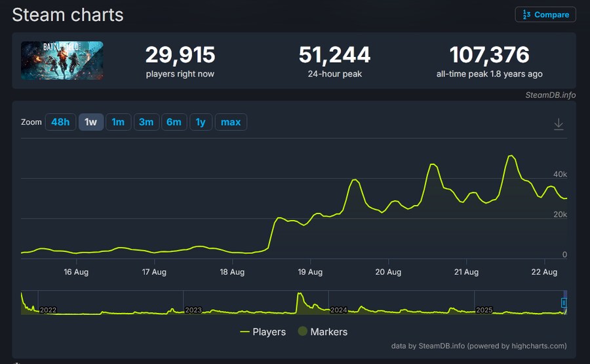
Task: Click the 20k axis label
Action: point(560,215)
